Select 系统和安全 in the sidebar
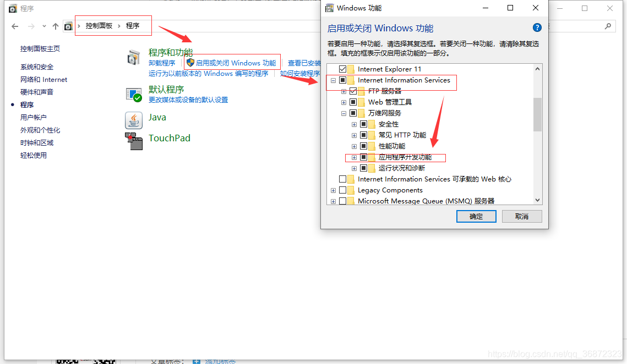Viewport: 627px width, 364px height. coord(37,67)
